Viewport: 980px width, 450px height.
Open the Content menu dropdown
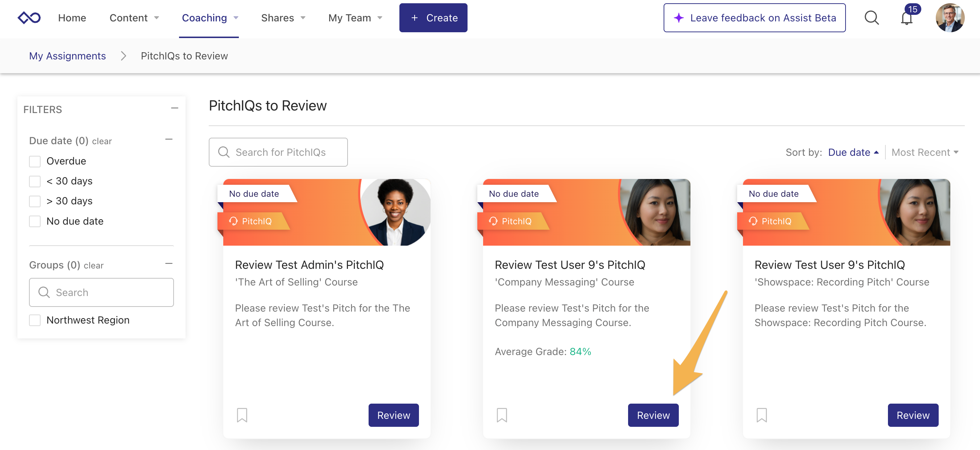(x=134, y=18)
